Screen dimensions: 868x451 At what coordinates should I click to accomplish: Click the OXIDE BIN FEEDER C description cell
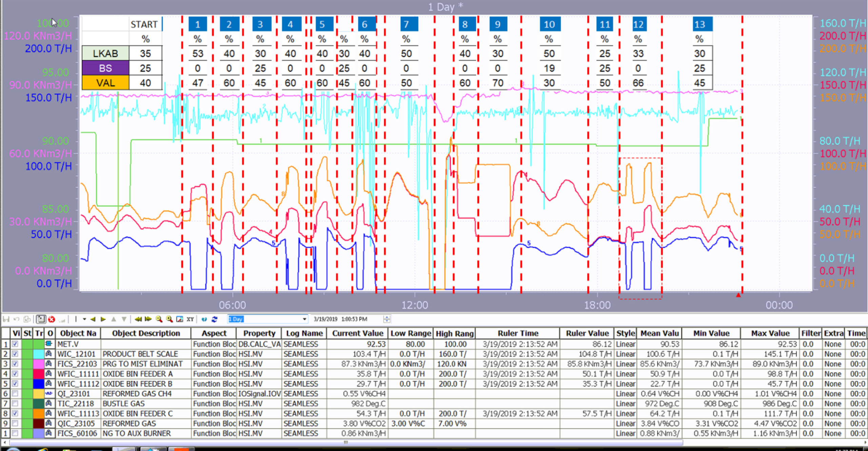point(146,413)
